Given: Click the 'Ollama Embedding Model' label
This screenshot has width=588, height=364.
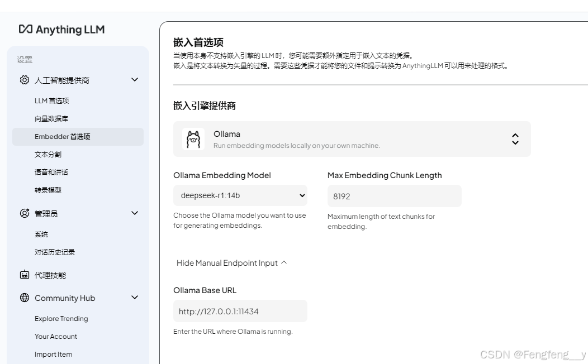Looking at the screenshot, I should point(222,175).
